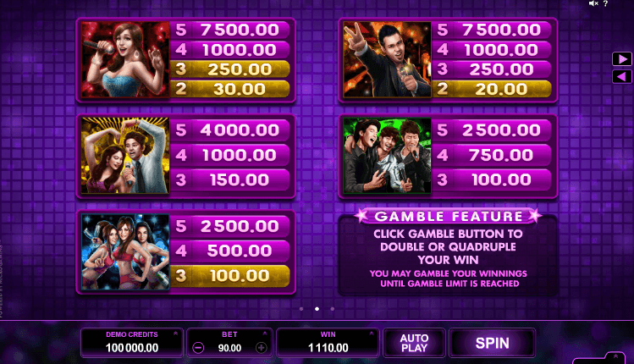Toggle the sound mute speaker icon
Viewport: 634px width, 364px height.
593,3
